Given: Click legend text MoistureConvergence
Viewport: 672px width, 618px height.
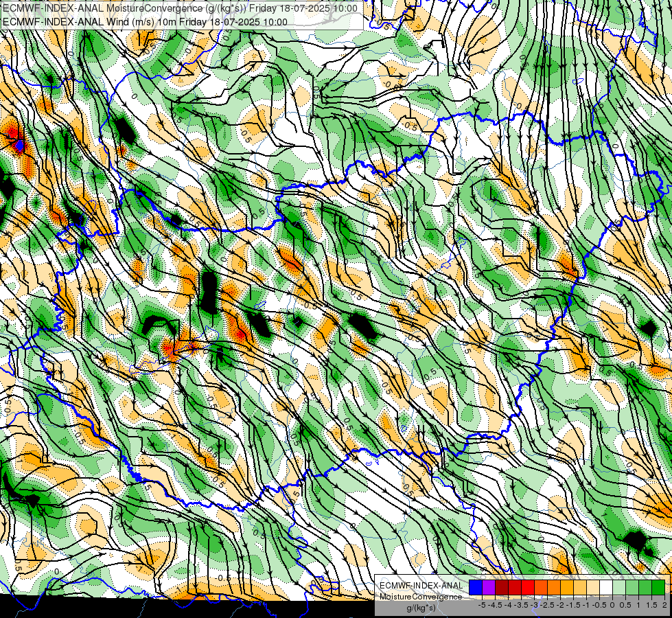Looking at the screenshot, I should [x=421, y=597].
